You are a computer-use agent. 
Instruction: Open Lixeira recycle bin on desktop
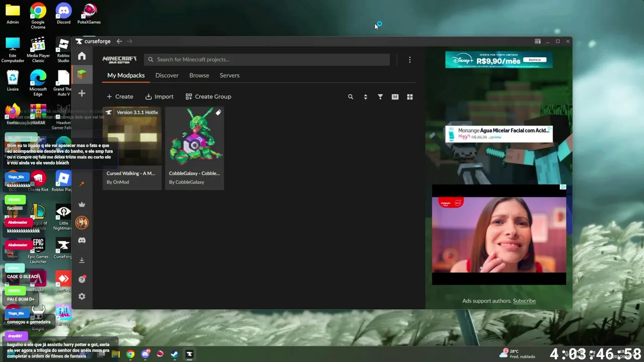(x=13, y=81)
